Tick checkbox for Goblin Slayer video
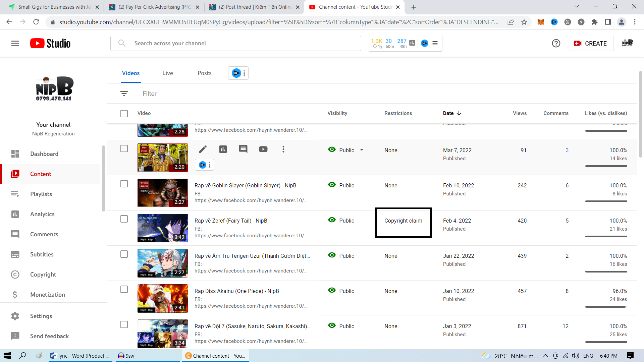 point(124,184)
